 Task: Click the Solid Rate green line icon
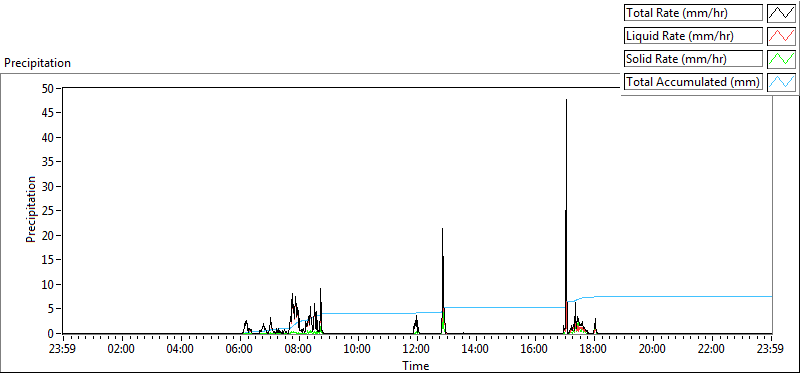tap(781, 59)
